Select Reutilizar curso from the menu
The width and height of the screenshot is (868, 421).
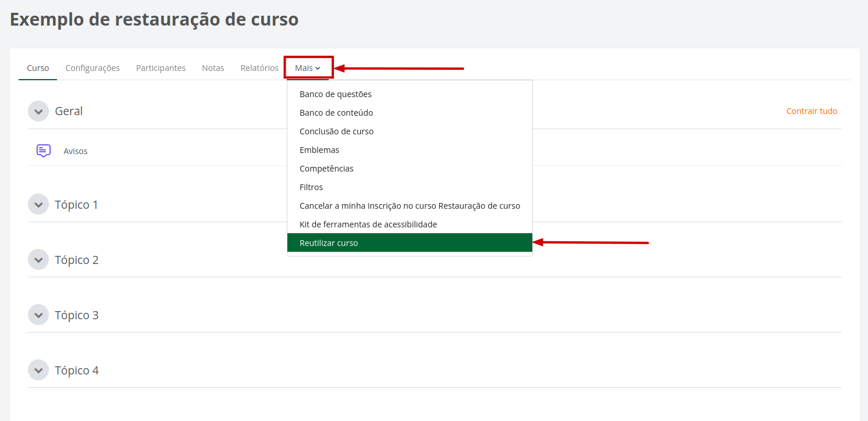click(x=329, y=242)
